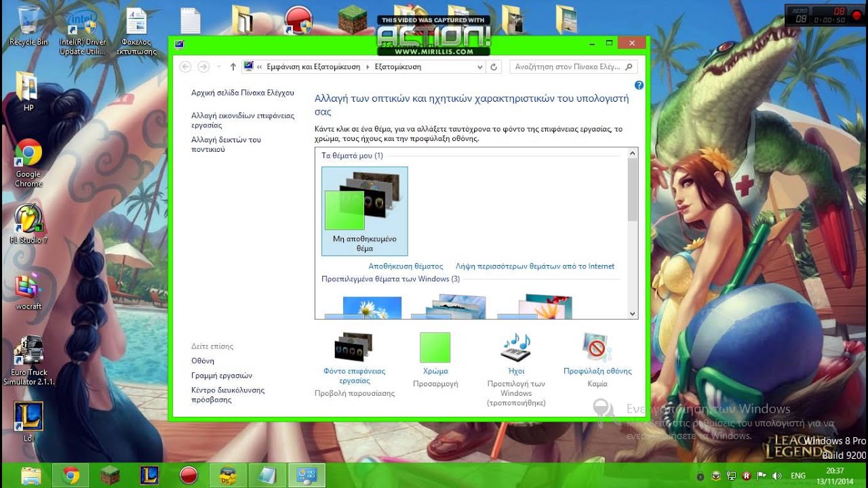
Task: Open the yellow DS taskbar icon
Action: 228,475
